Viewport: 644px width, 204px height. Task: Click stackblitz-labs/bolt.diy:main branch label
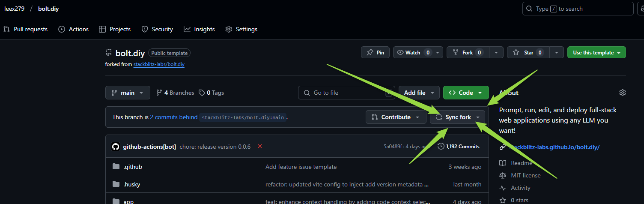click(x=243, y=117)
